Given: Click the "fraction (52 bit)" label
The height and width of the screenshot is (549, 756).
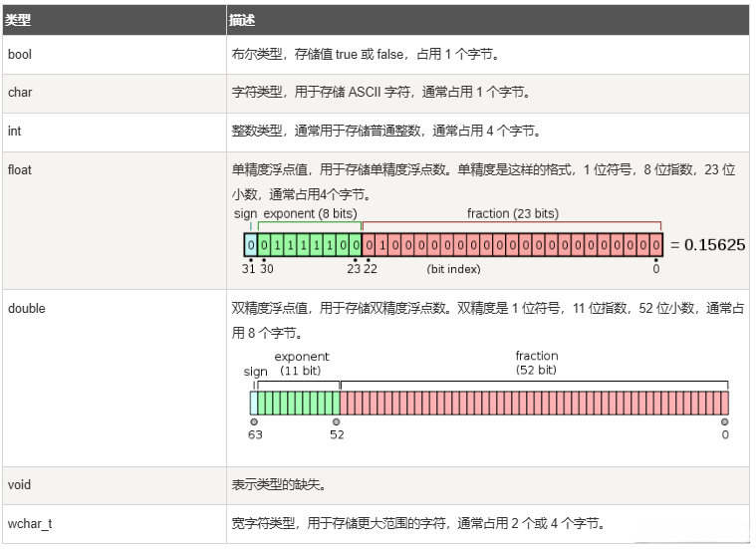Looking at the screenshot, I should [536, 363].
